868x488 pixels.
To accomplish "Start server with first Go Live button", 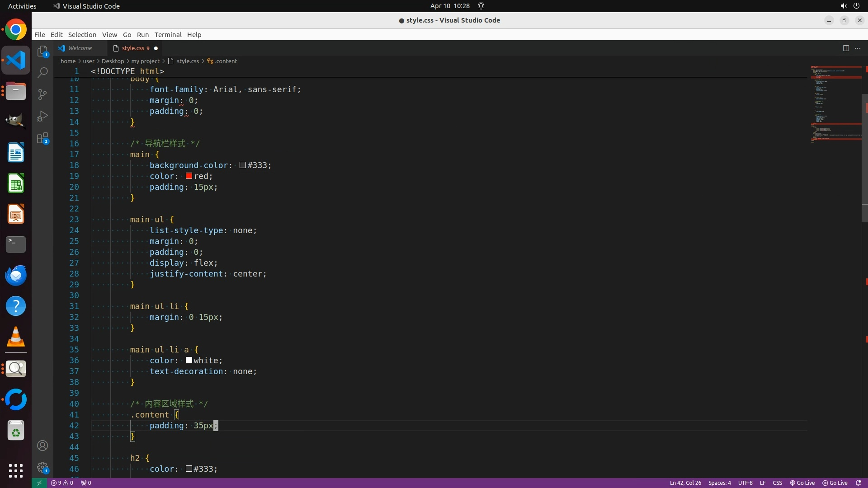I will coord(802,483).
